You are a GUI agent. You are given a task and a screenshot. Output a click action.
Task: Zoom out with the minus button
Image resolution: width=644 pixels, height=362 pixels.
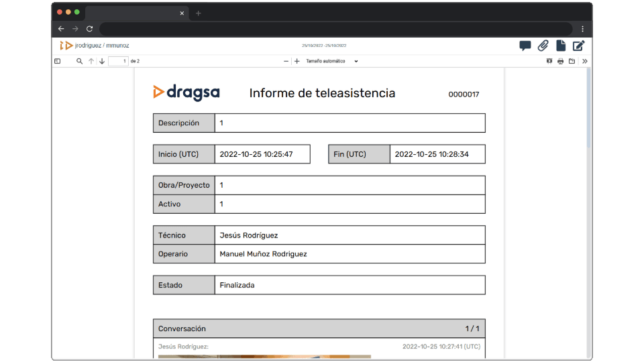point(286,61)
